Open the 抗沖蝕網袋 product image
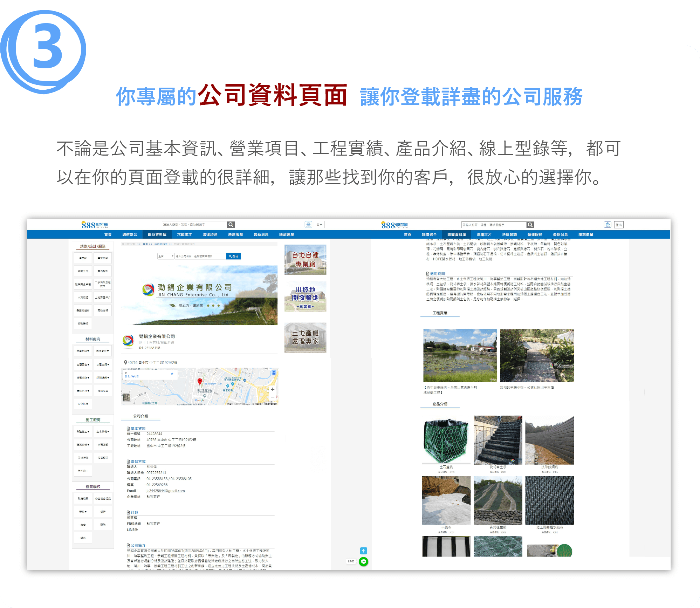Screen dimensions: 700x608 (x=549, y=440)
